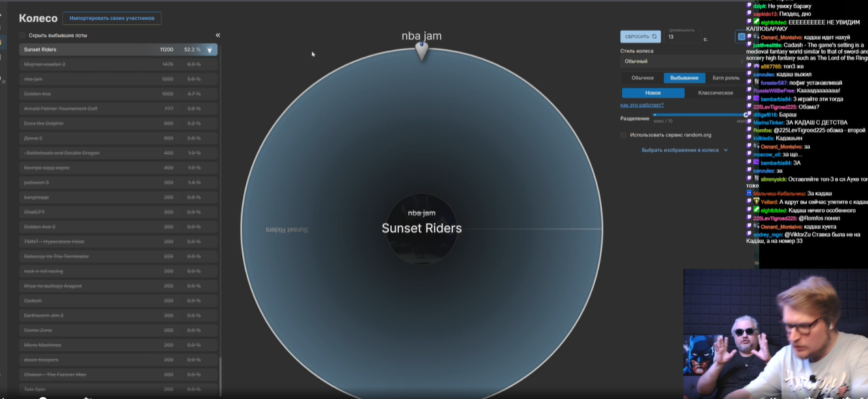This screenshot has height=399, width=868.
Task: Click the crown icon on Sunset Riders row
Action: (210, 49)
